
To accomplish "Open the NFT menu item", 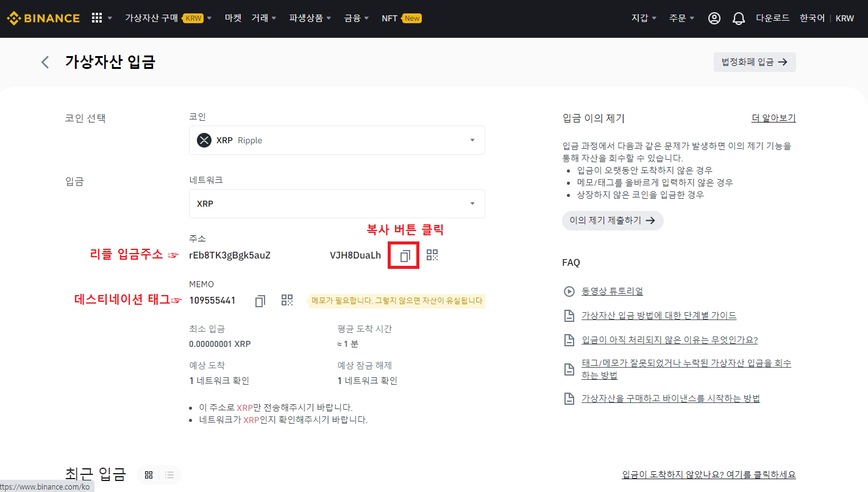I will tap(401, 18).
